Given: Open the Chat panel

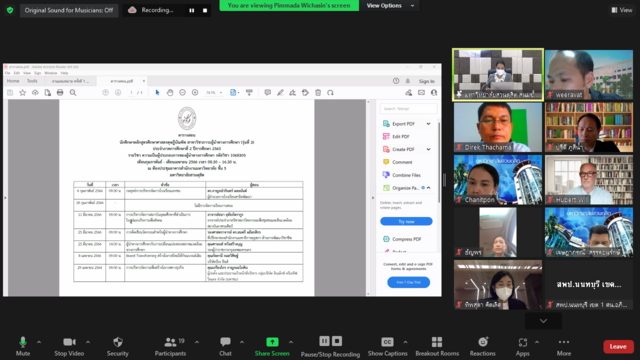Looking at the screenshot, I should pyautogui.click(x=225, y=346).
